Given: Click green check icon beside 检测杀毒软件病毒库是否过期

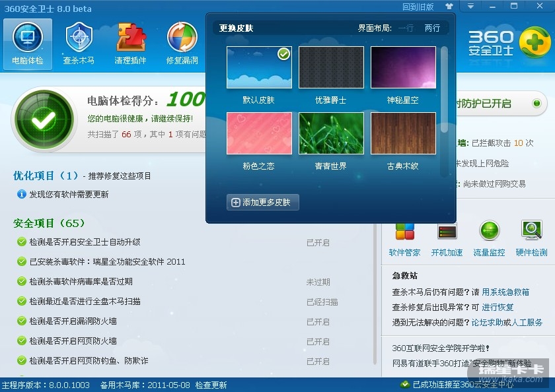Looking at the screenshot, I should click(22, 281).
